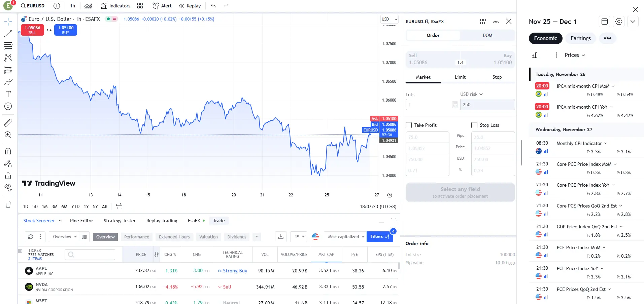
Task: Open EURUSD symbol search
Action: (33, 6)
